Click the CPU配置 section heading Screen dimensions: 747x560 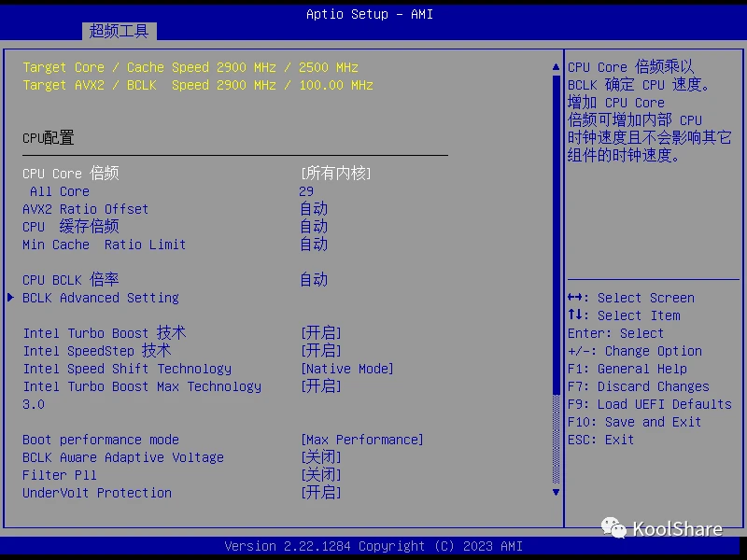tap(49, 137)
